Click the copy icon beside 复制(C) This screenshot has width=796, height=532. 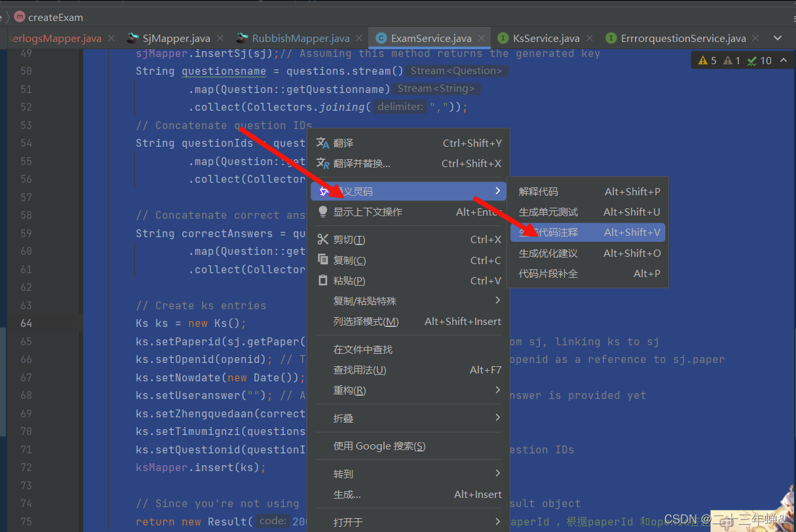(x=322, y=260)
